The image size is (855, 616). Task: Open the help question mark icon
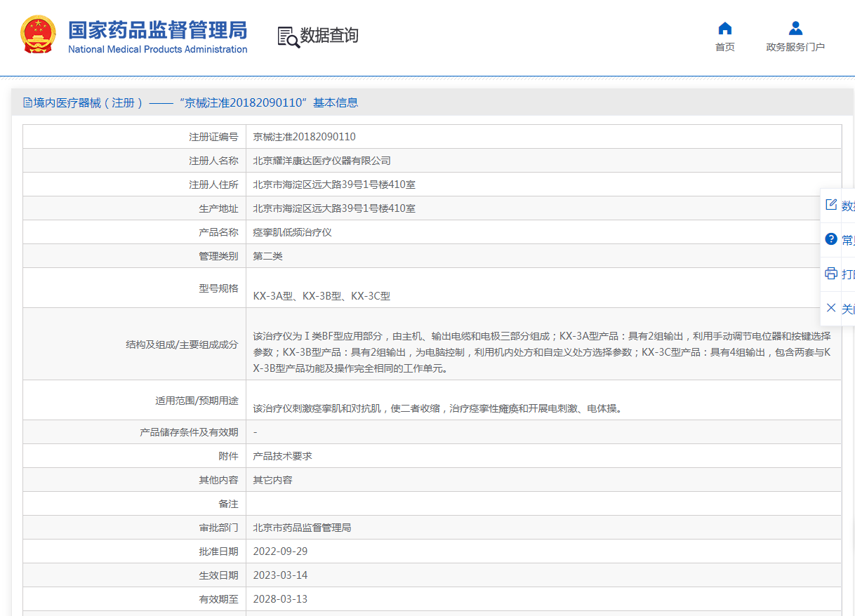pyautogui.click(x=831, y=239)
